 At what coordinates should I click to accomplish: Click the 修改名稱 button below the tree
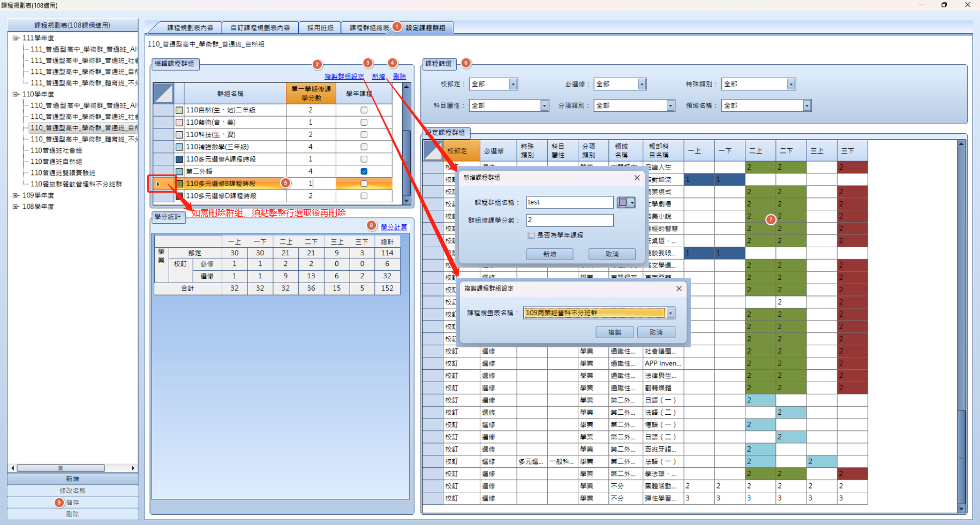pyautogui.click(x=73, y=491)
